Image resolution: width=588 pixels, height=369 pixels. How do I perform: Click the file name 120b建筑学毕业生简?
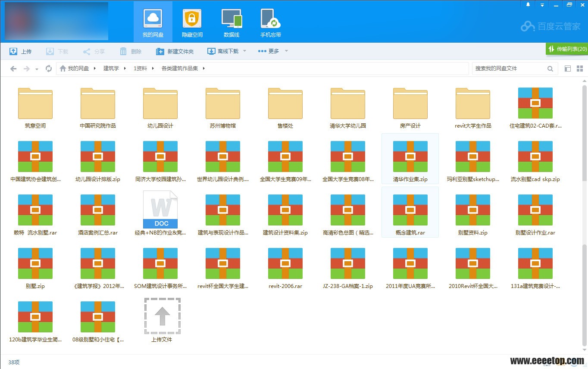(x=35, y=339)
